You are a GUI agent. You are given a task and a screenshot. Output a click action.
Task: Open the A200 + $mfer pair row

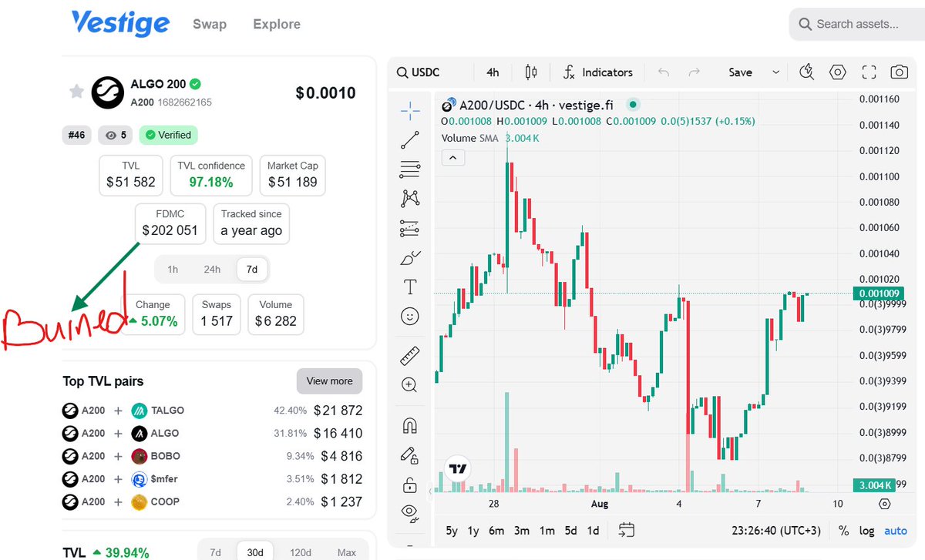pos(212,479)
